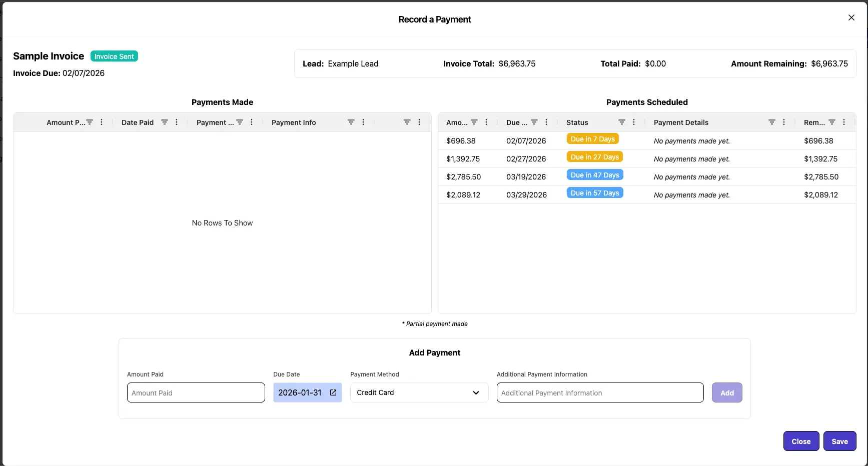Open column menu for Payment Info

coord(363,122)
